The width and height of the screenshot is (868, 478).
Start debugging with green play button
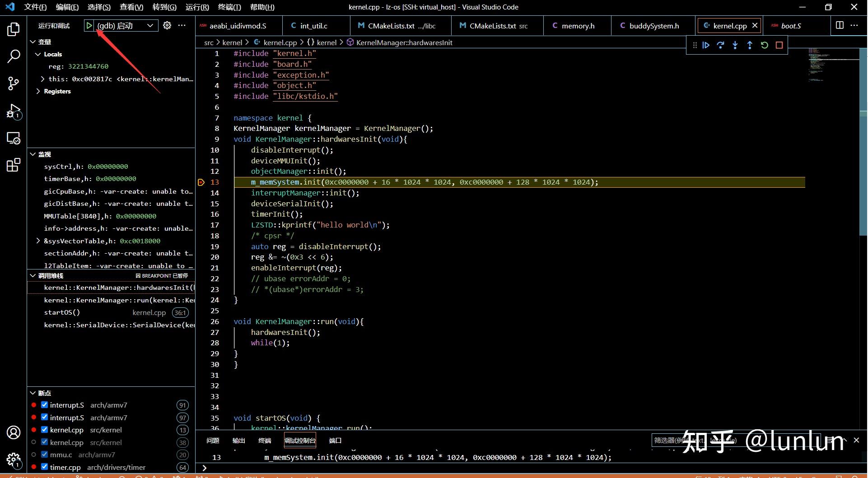click(89, 26)
